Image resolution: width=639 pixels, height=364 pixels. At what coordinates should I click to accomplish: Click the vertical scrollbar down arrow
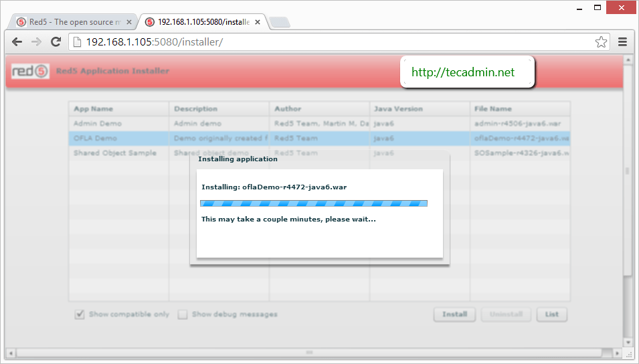(x=628, y=342)
